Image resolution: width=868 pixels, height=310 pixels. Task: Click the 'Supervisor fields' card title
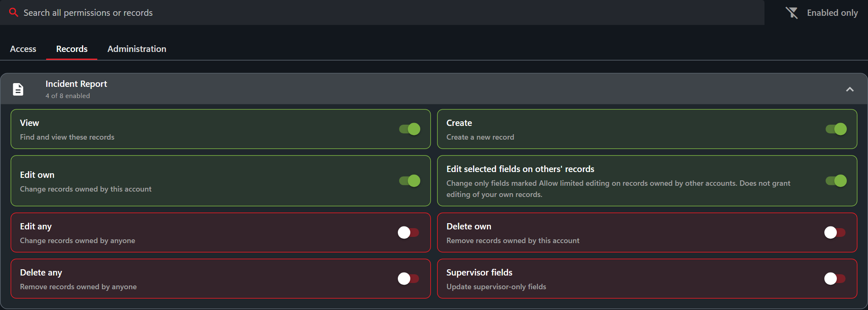[479, 273]
